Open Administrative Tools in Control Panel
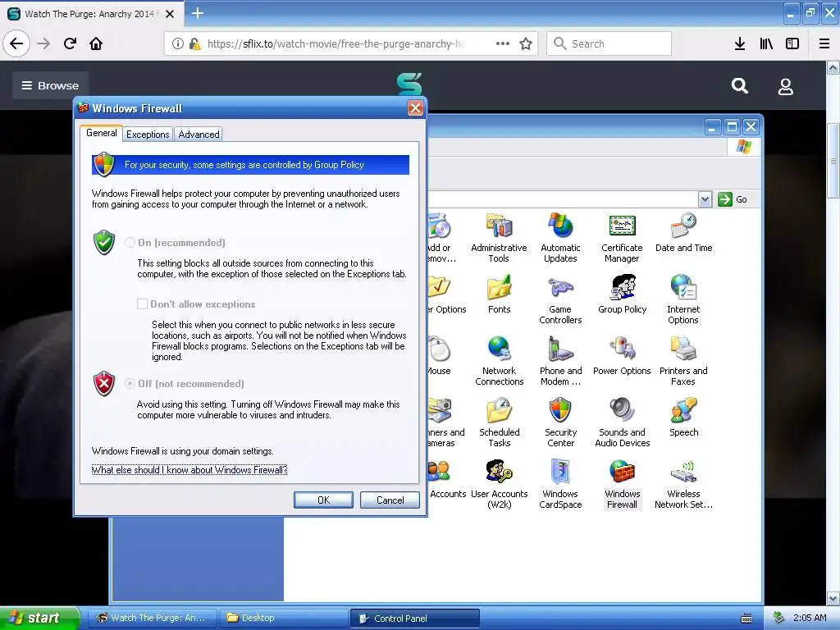Viewport: 840px width, 630px height. pyautogui.click(x=499, y=237)
